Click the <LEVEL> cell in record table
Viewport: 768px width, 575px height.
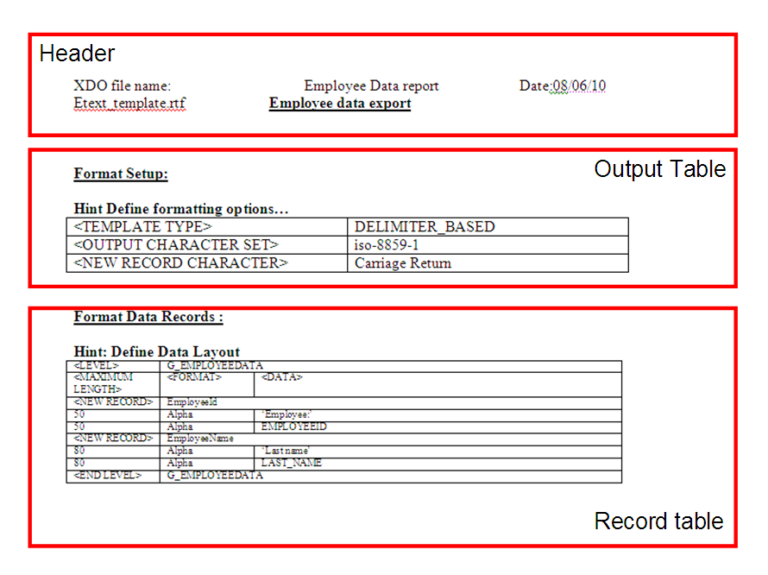point(96,366)
